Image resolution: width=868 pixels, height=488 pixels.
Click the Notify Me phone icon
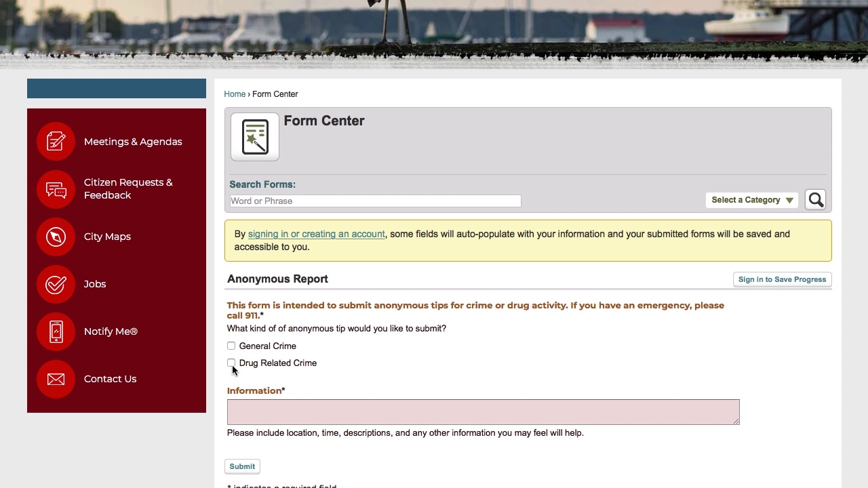(56, 331)
